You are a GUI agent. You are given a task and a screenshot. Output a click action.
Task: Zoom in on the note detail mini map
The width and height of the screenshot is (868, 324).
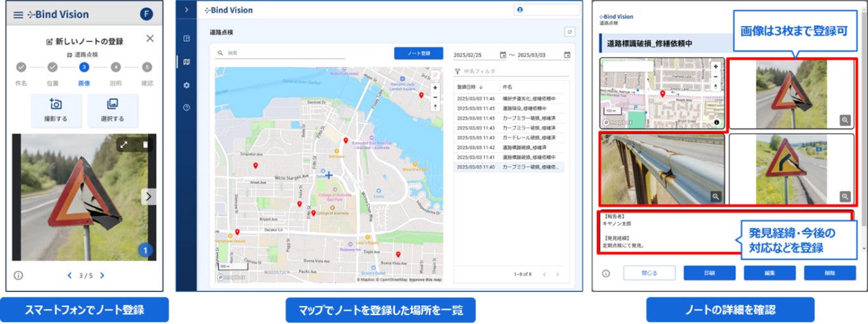716,66
